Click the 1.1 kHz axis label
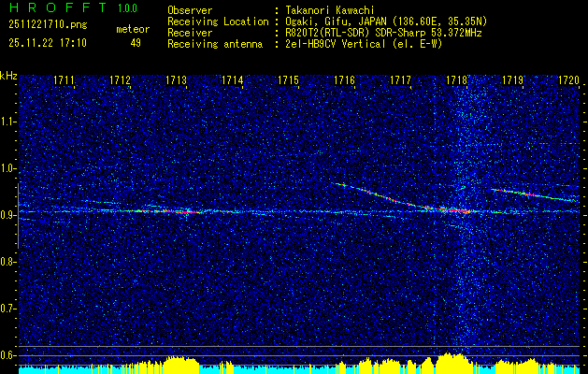Viewport: 588px width, 374px height. 7,122
